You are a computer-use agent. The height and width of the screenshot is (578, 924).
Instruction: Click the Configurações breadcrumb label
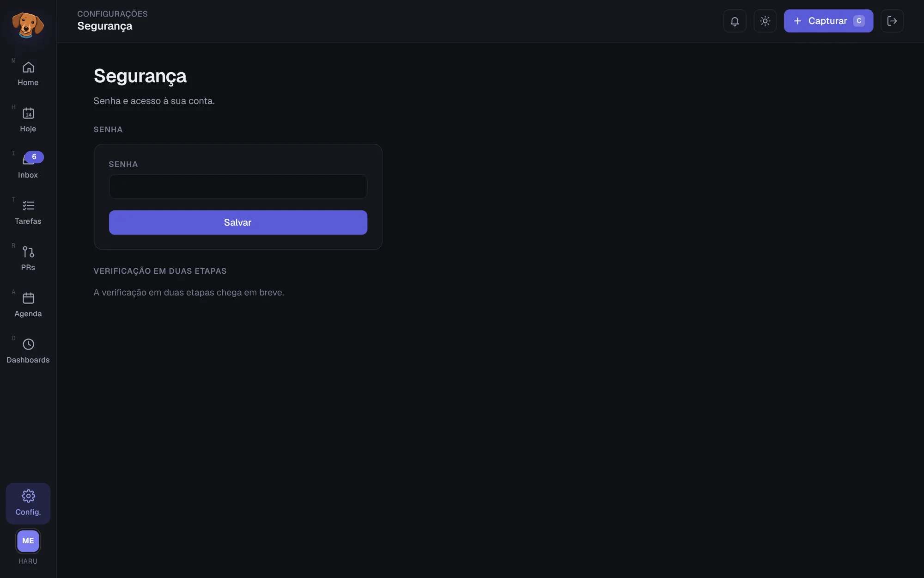112,14
